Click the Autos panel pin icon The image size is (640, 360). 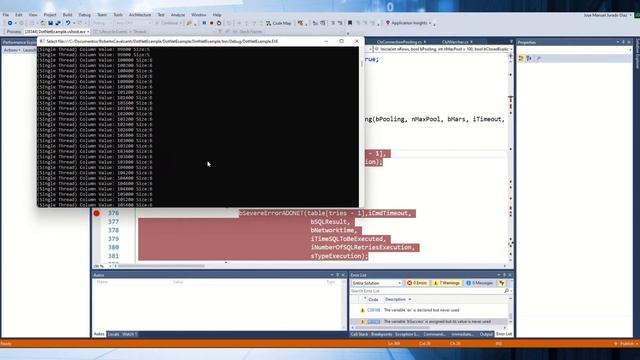coord(338,275)
